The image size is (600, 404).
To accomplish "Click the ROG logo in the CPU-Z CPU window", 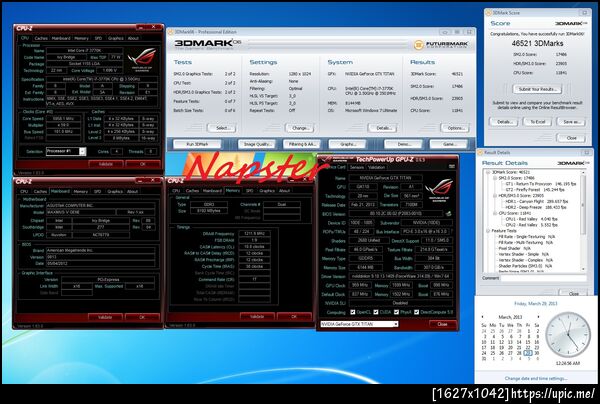I will (142, 60).
